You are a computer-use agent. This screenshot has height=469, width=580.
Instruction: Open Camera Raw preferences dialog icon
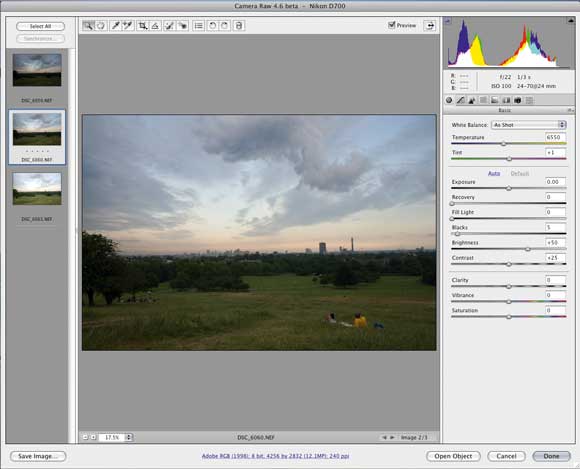pos(199,26)
